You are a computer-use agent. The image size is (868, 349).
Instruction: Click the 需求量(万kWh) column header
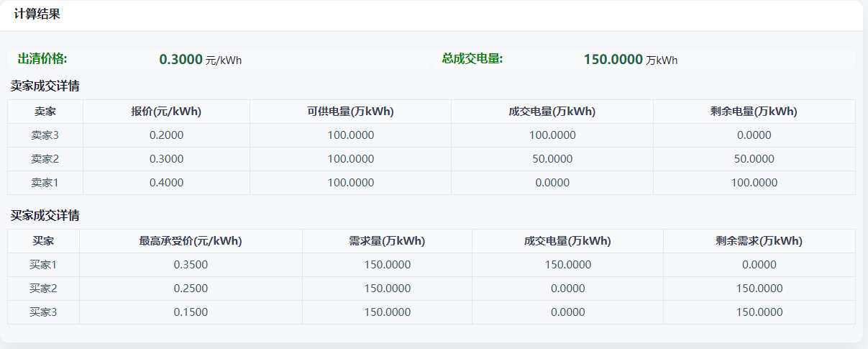[387, 241]
